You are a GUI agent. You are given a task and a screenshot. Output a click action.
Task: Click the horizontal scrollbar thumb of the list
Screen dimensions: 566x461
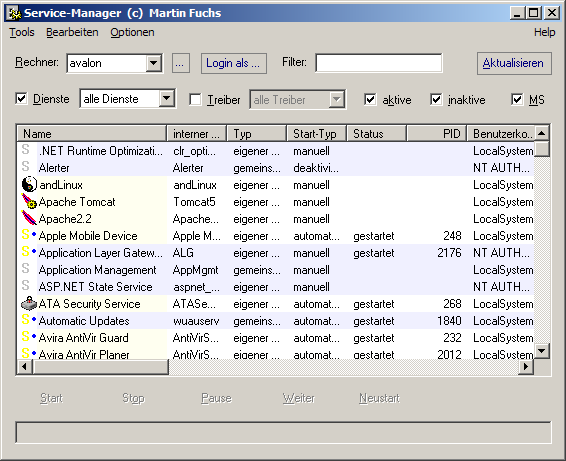tap(101, 367)
